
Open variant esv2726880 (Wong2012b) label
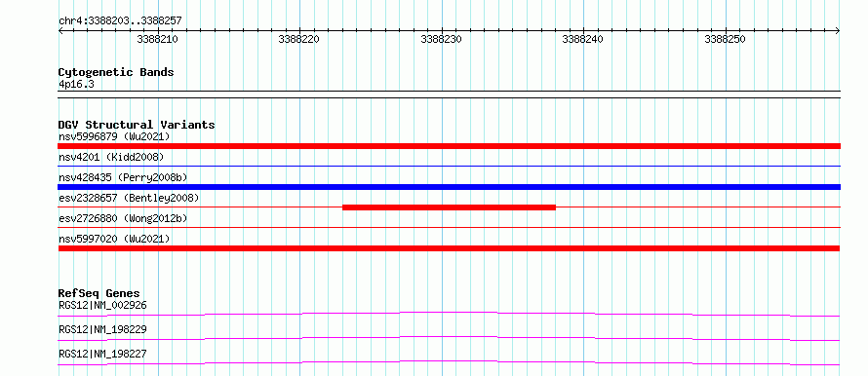pos(123,218)
